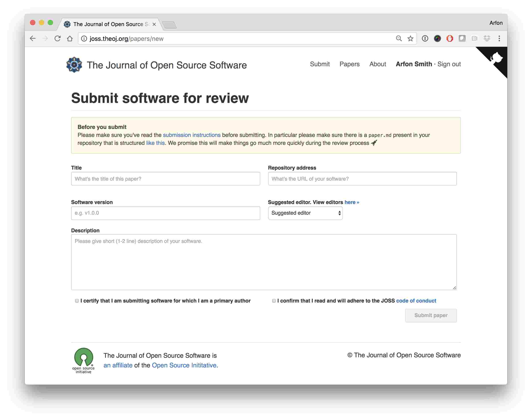The height and width of the screenshot is (420, 532).
Task: Click the browser forward arrow
Action: [x=45, y=39]
